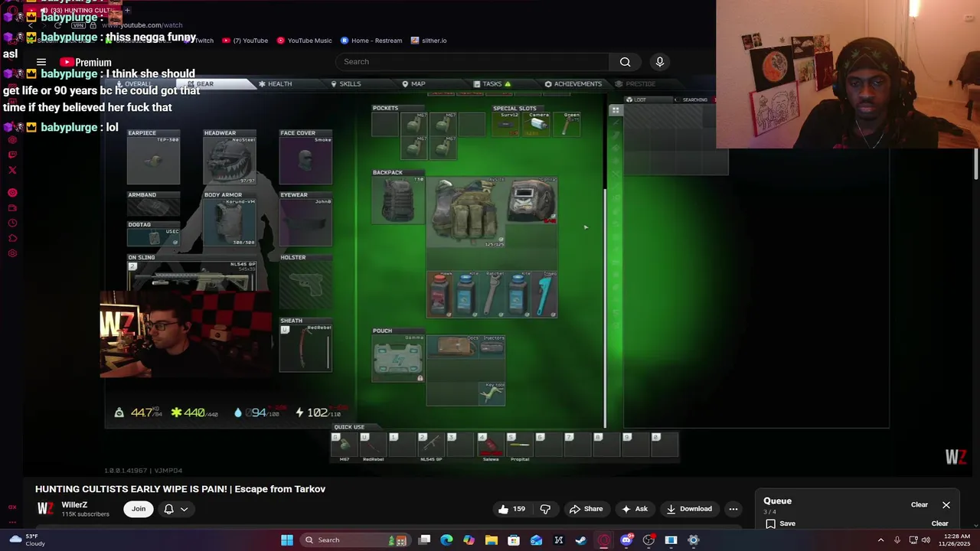Click the Join membership button
980x551 pixels.
(x=139, y=509)
